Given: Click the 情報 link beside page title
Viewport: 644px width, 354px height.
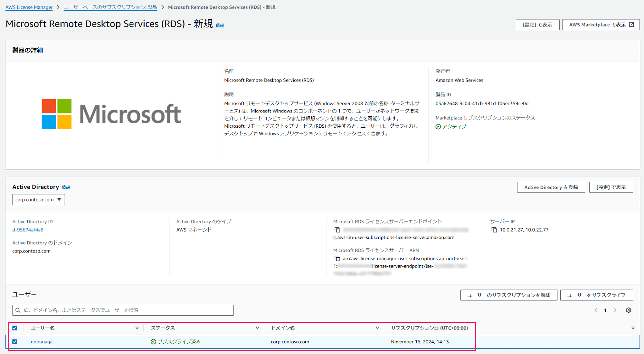Looking at the screenshot, I should tap(220, 25).
